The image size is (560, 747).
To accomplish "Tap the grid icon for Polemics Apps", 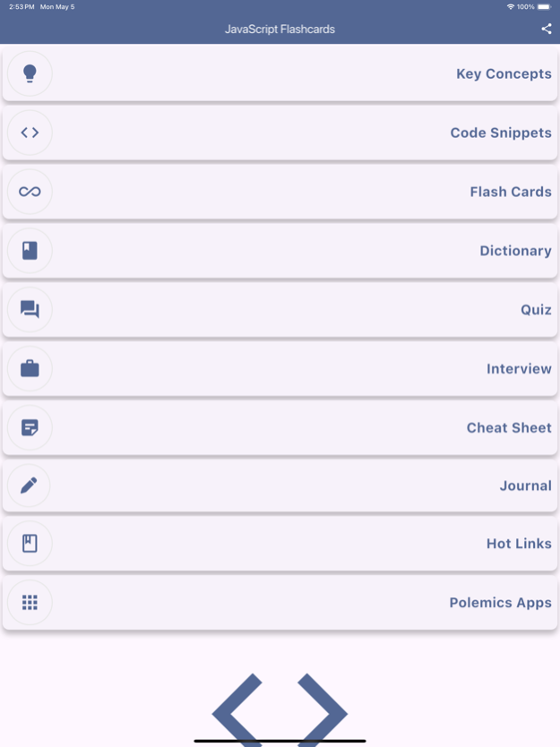I will click(x=30, y=602).
